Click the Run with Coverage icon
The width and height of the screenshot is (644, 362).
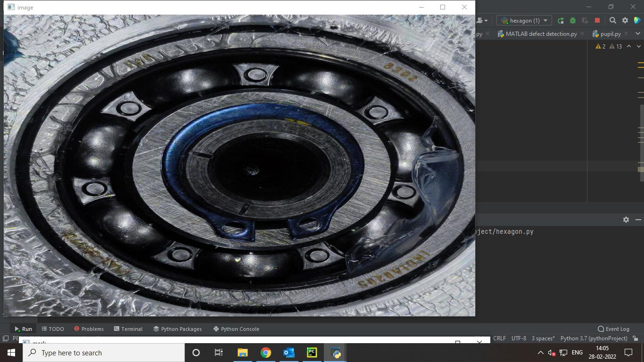pos(585,20)
